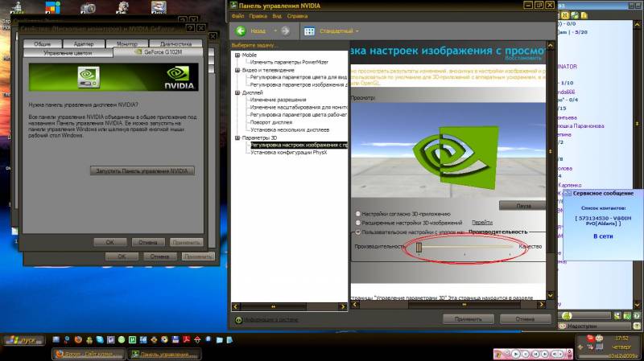Click Отмена in NVIDIA Control Panel

point(526,318)
